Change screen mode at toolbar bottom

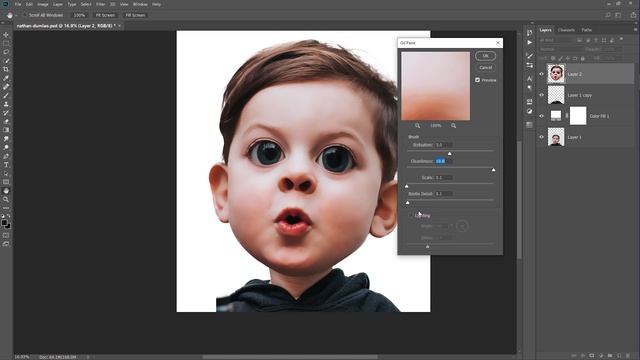pyautogui.click(x=6, y=244)
